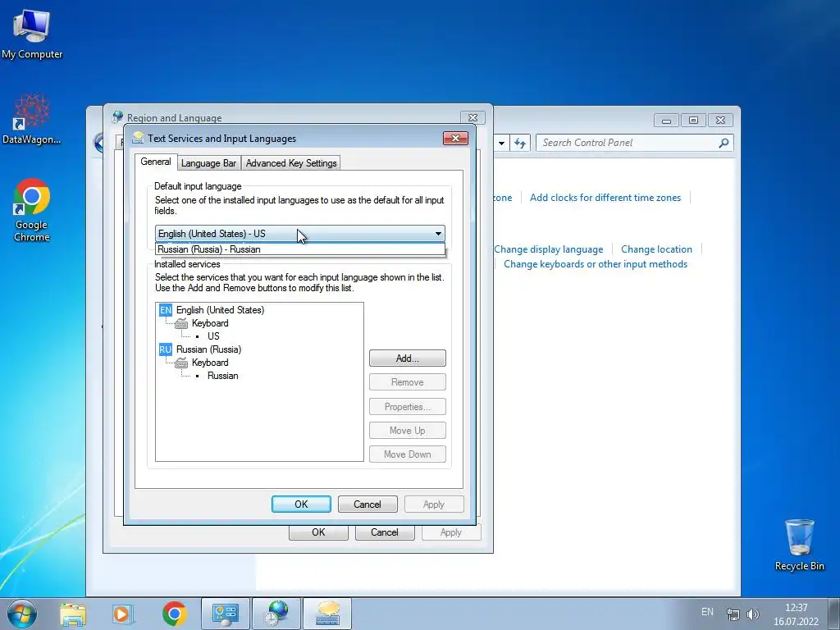This screenshot has height=630, width=840.
Task: Click the Keyboard icon under Russian
Action: tap(181, 363)
